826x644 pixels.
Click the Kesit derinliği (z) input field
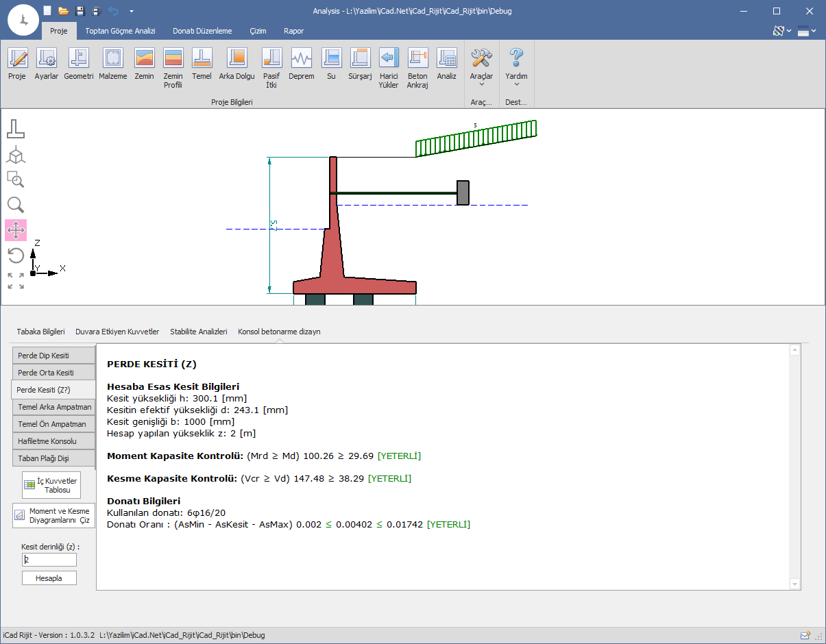[49, 560]
